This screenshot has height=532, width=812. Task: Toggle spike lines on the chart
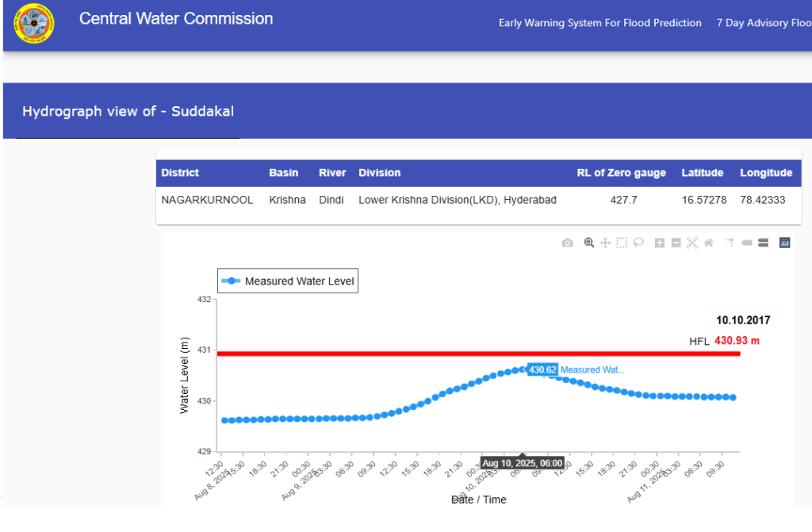(730, 243)
